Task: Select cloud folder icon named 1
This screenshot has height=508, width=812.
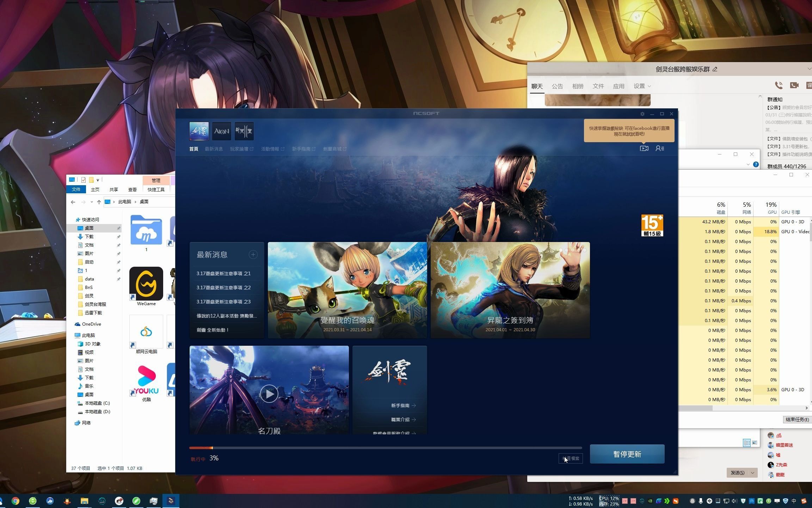Action: pyautogui.click(x=146, y=233)
